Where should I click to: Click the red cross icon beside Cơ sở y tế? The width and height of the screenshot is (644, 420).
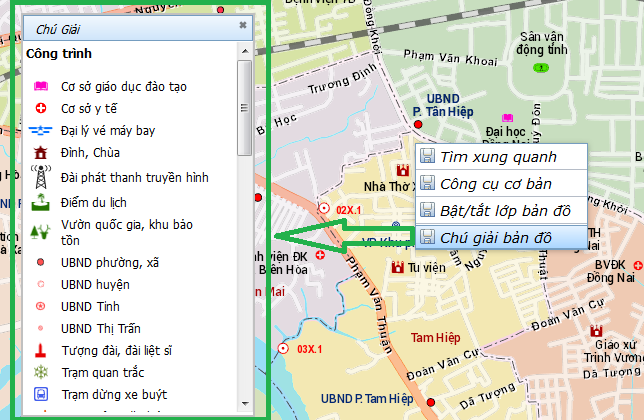pos(41,108)
